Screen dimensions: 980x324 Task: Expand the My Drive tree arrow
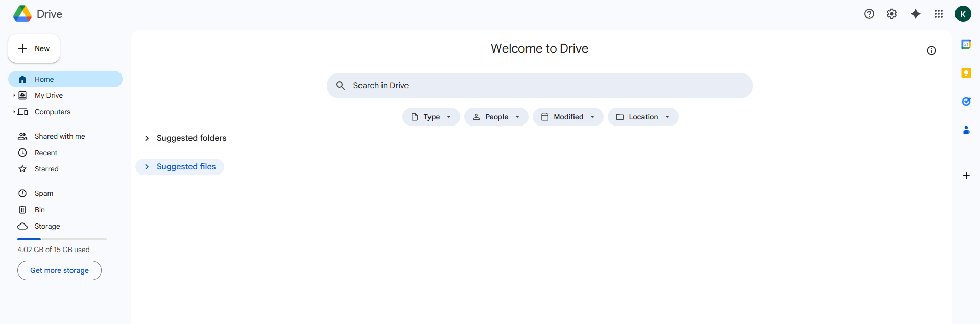14,95
